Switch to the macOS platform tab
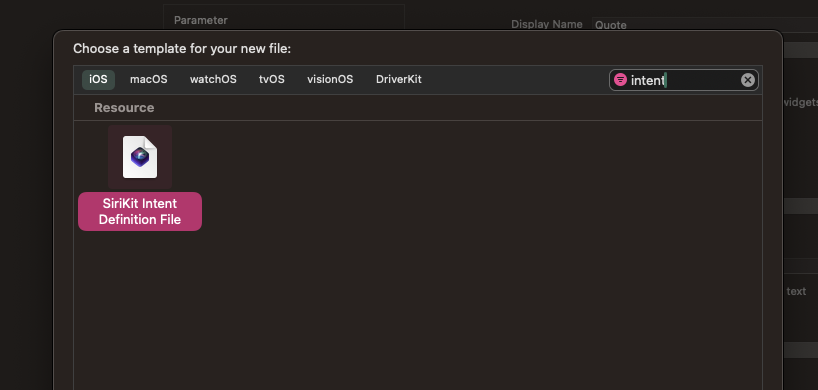Viewport: 818px width, 390px height. point(149,80)
